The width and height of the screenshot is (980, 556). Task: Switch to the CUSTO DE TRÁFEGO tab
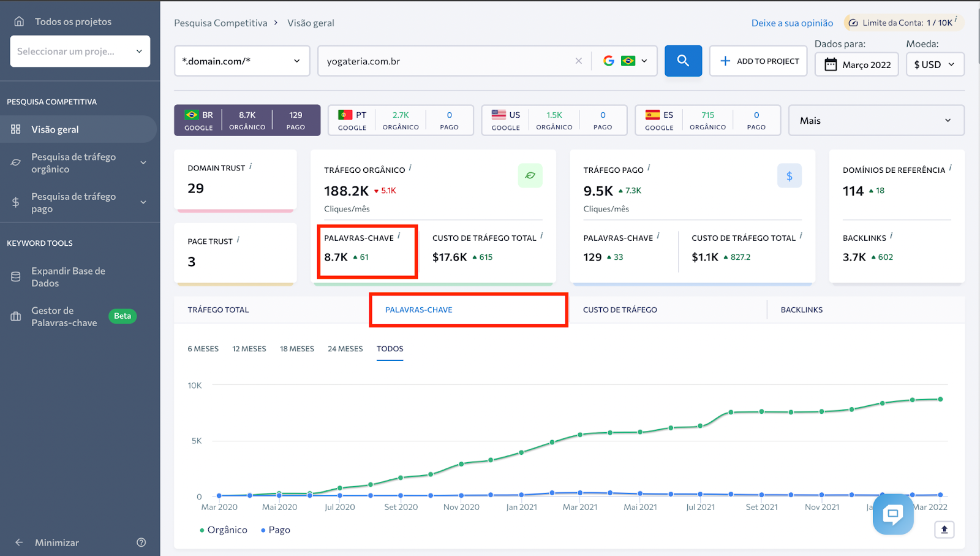(620, 310)
